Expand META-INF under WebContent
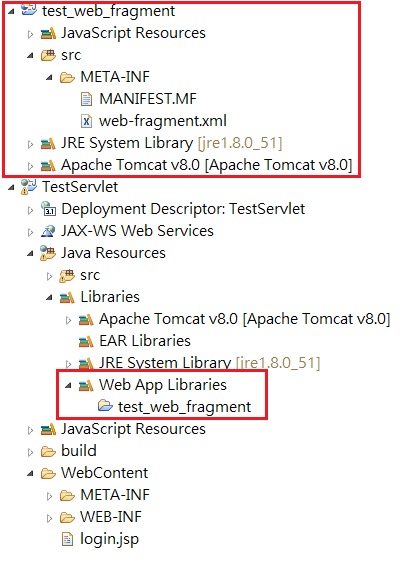 49,496
